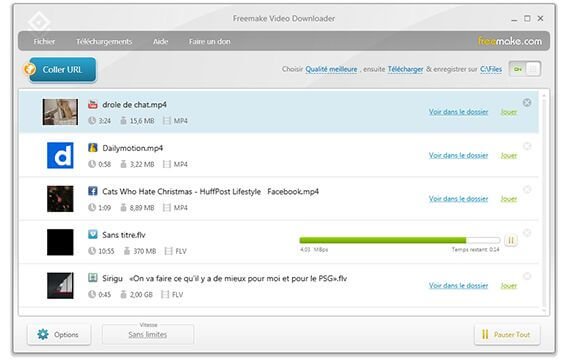
Task: Click the Coller URL button
Action: (x=63, y=69)
